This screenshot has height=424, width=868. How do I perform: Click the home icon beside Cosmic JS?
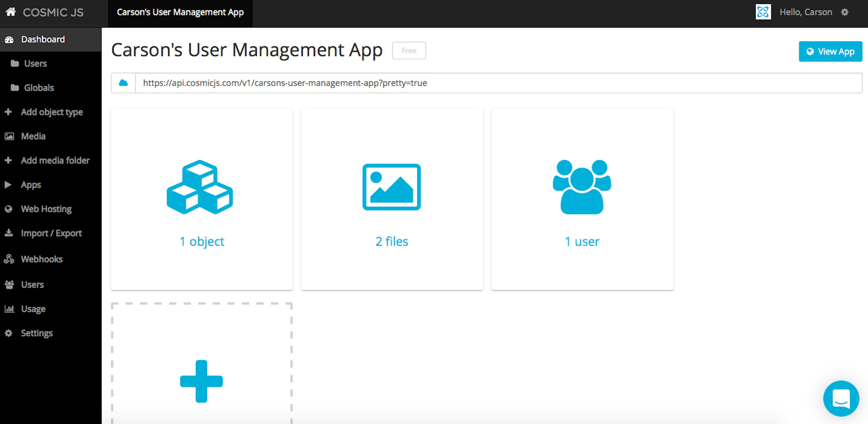[x=10, y=12]
